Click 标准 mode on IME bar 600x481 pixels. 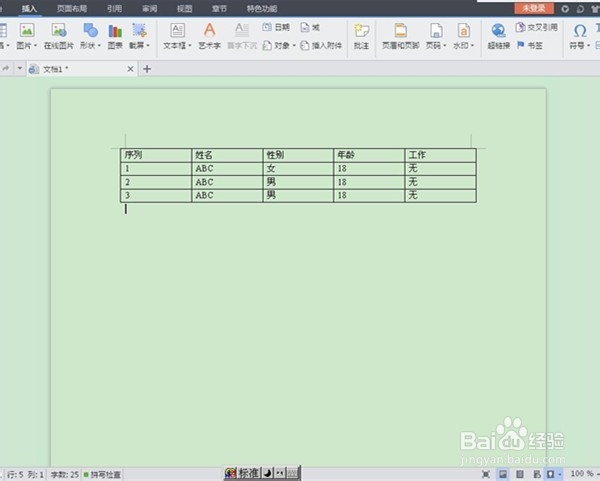[x=248, y=473]
